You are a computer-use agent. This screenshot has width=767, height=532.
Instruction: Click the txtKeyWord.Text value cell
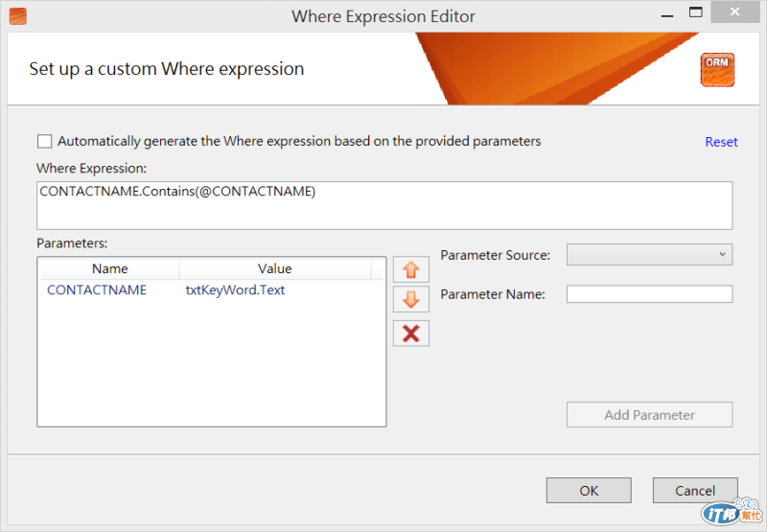[235, 289]
